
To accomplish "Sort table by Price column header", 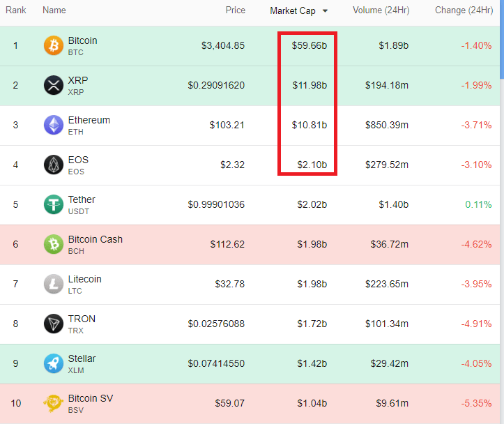I will pyautogui.click(x=235, y=10).
